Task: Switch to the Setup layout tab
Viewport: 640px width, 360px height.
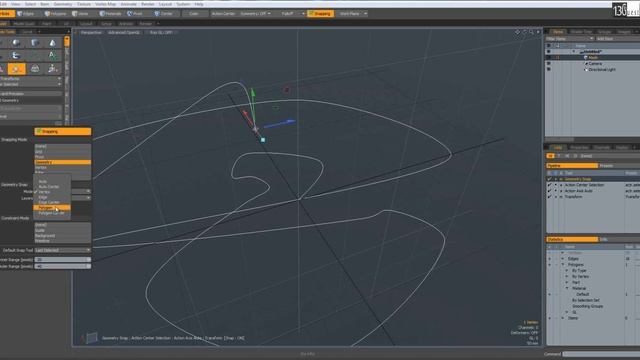Action: pyautogui.click(x=107, y=24)
